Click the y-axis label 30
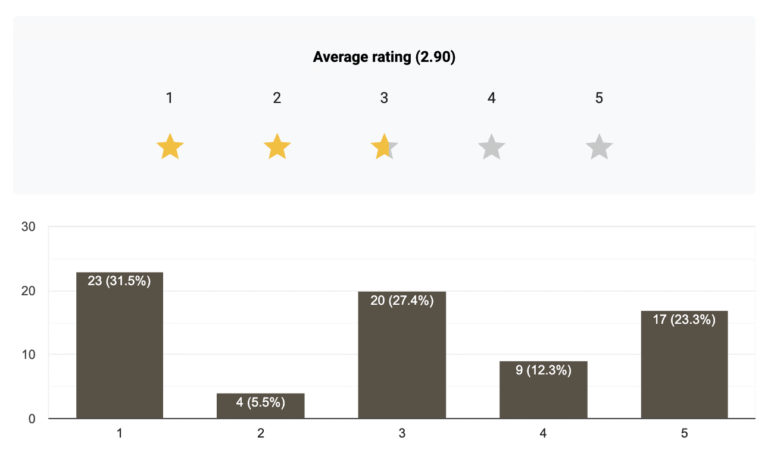768x456 pixels. (28, 227)
